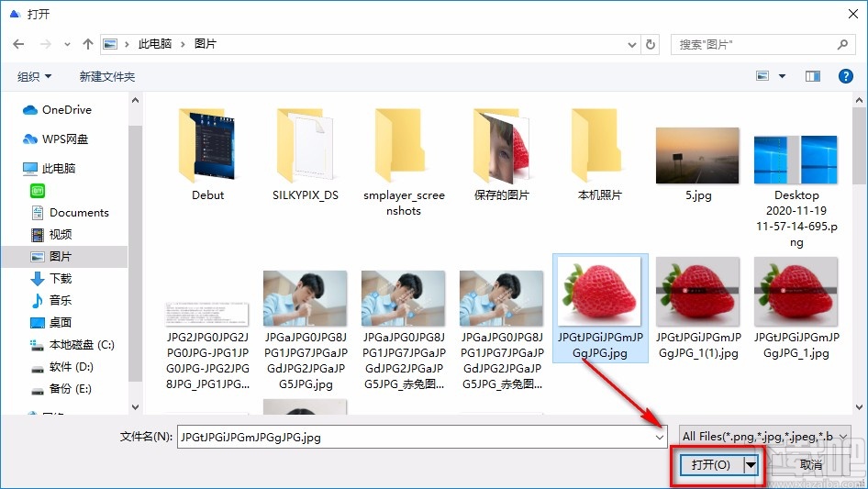Select the Debut folder
868x489 pixels.
click(x=207, y=155)
